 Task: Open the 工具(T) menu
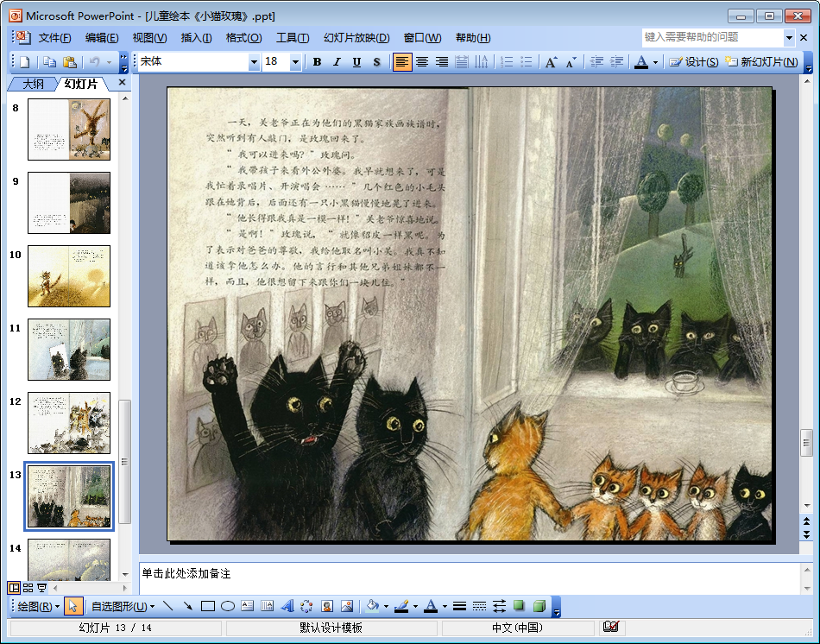[x=293, y=38]
